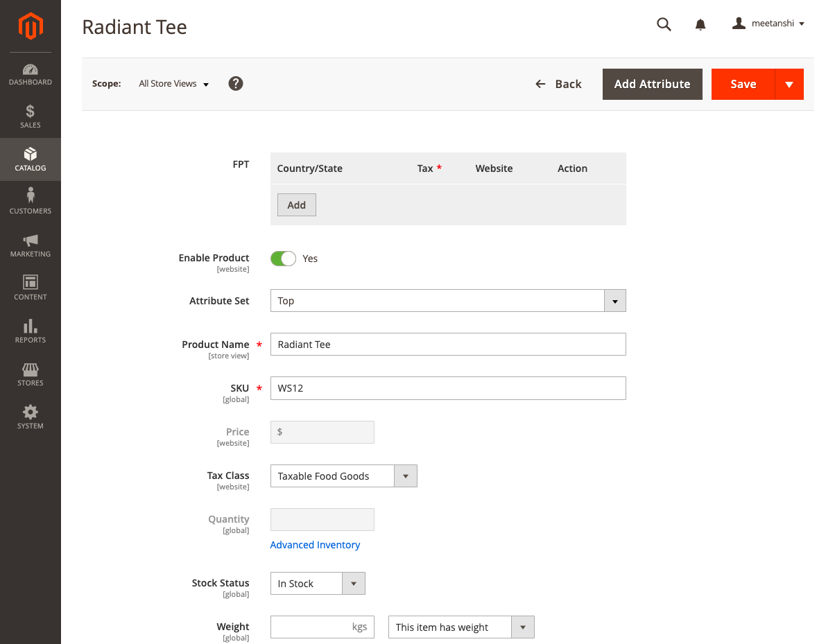Click the Website column header
835x644 pixels.
(x=494, y=168)
